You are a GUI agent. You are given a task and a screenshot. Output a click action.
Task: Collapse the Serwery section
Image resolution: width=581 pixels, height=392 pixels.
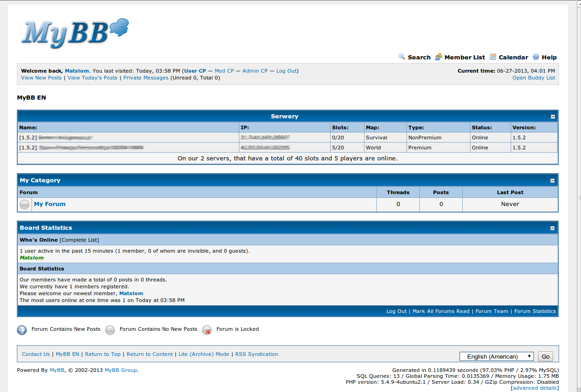(553, 117)
